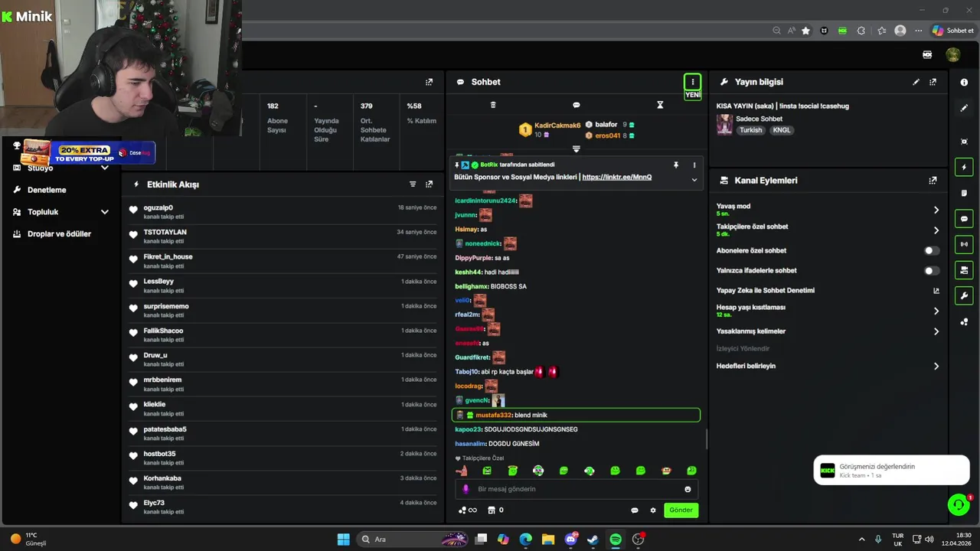Open the Etkinlik Akışı filter icon
This screenshot has width=980, height=551.
point(413,184)
